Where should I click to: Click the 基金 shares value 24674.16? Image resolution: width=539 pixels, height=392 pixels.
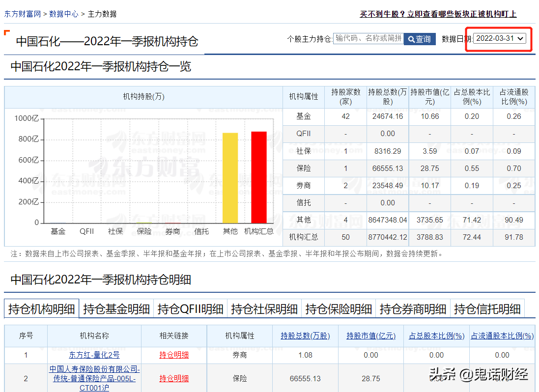click(x=387, y=116)
